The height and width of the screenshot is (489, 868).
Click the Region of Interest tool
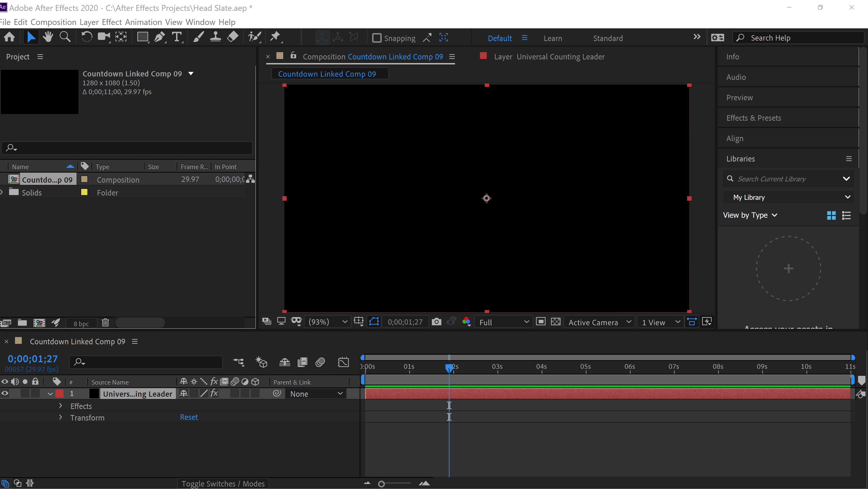click(374, 322)
